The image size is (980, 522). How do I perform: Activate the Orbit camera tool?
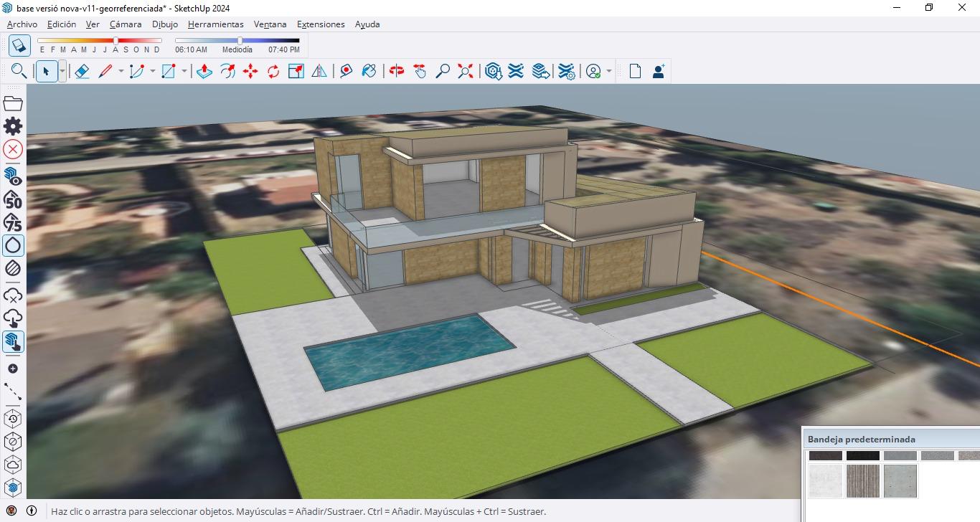[397, 71]
